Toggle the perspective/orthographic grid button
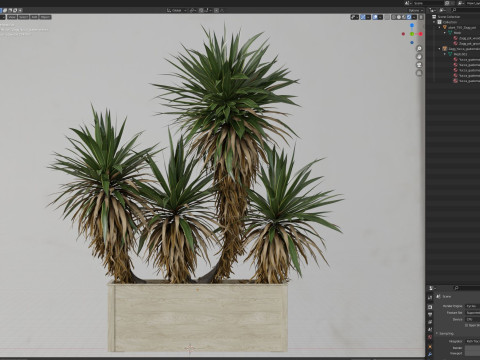The height and width of the screenshot is (360, 480). [419, 73]
